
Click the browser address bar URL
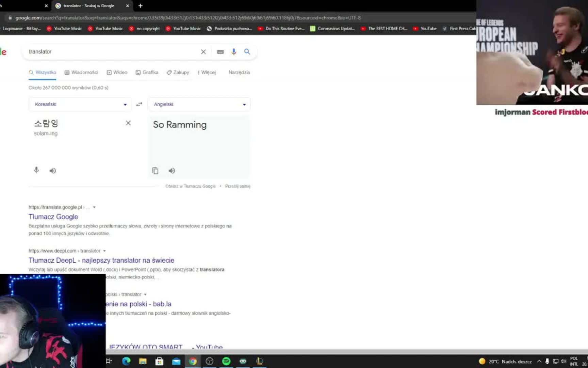[x=188, y=18]
